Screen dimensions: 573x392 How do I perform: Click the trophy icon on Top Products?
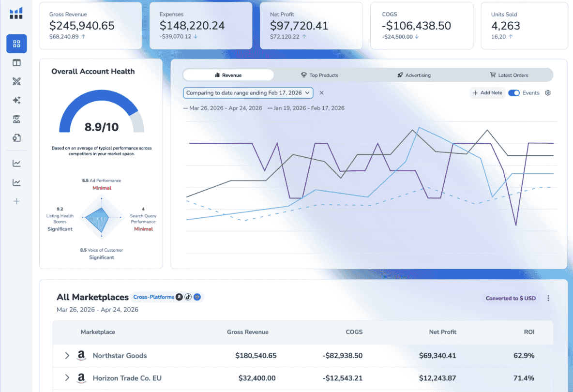pos(303,75)
